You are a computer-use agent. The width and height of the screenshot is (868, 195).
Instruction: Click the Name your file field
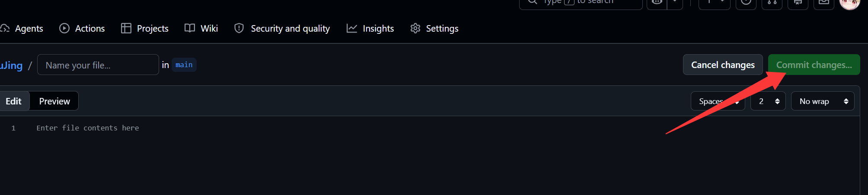98,65
